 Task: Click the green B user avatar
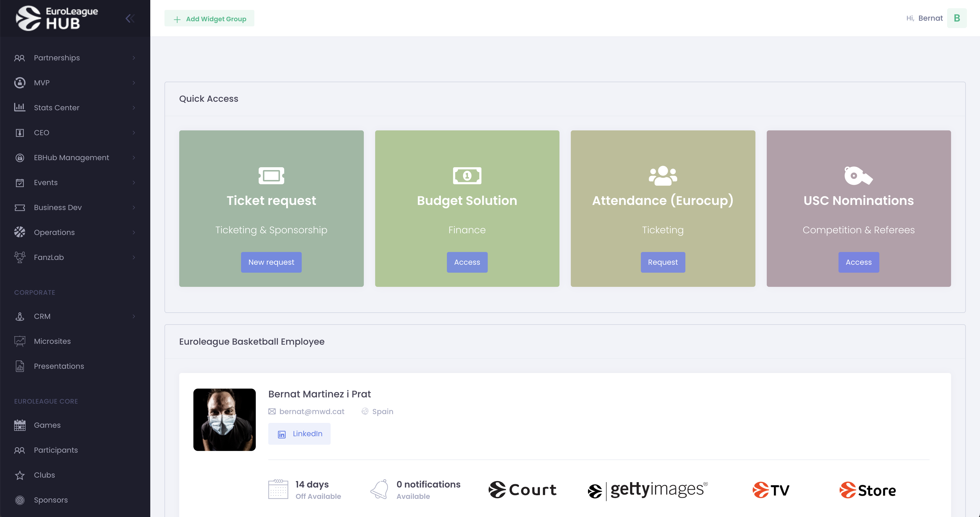tap(956, 18)
